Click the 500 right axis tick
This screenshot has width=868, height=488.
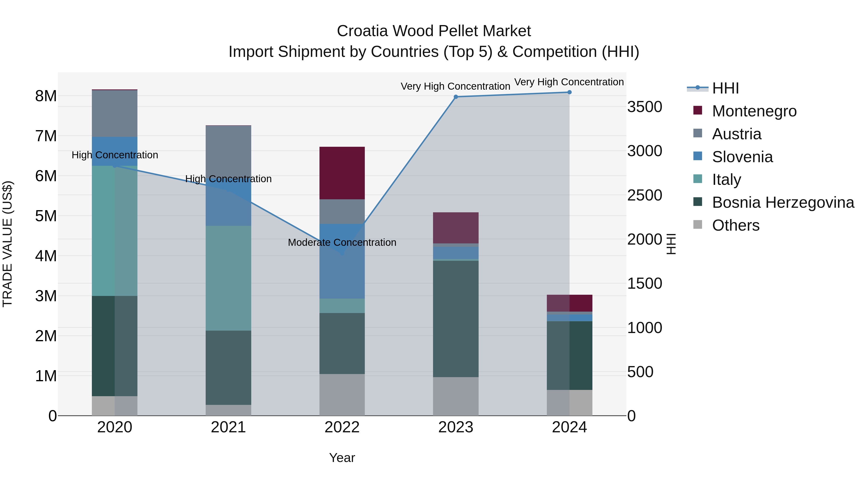tap(641, 372)
